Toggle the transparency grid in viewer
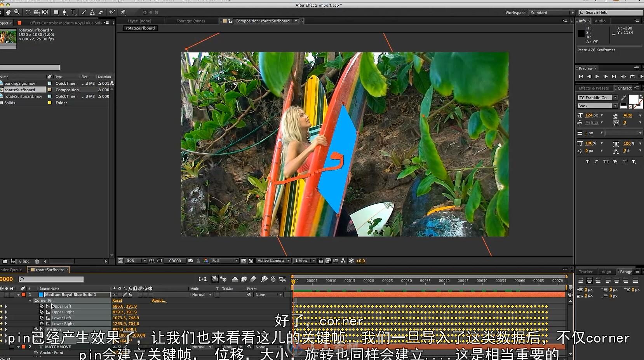The height and width of the screenshot is (360, 644). click(x=251, y=261)
